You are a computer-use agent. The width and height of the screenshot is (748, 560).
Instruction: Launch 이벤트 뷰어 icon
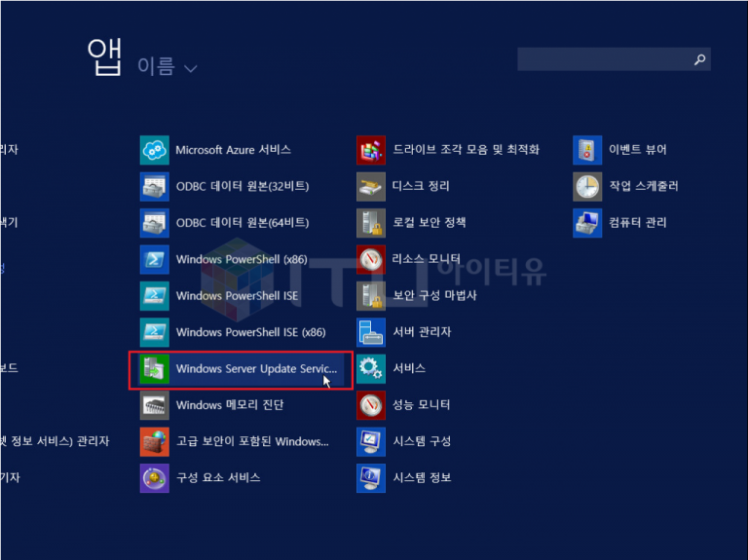pyautogui.click(x=587, y=150)
